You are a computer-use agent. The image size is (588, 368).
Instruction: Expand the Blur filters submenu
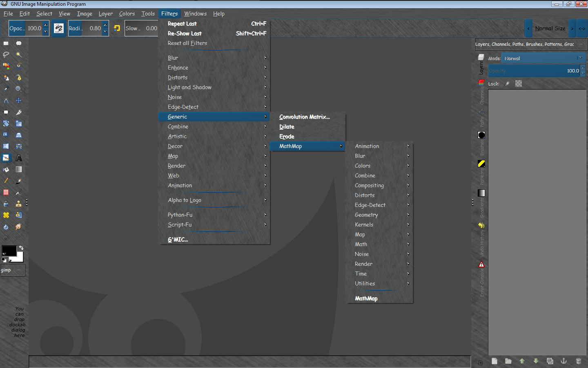click(214, 58)
